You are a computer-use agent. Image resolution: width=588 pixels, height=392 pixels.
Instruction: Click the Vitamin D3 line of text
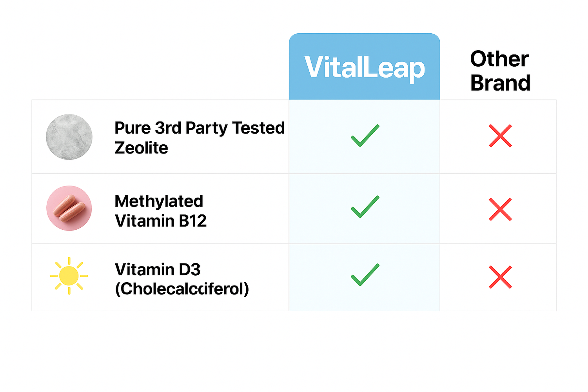click(158, 270)
